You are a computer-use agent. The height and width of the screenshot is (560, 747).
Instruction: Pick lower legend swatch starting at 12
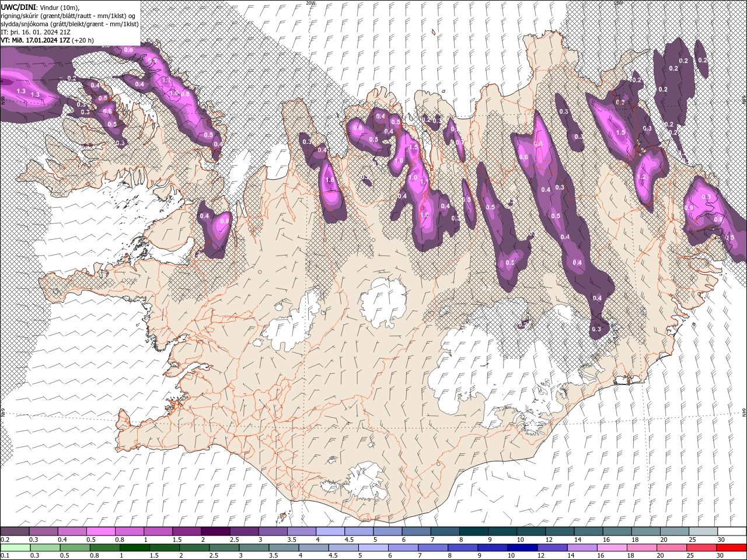click(551, 548)
